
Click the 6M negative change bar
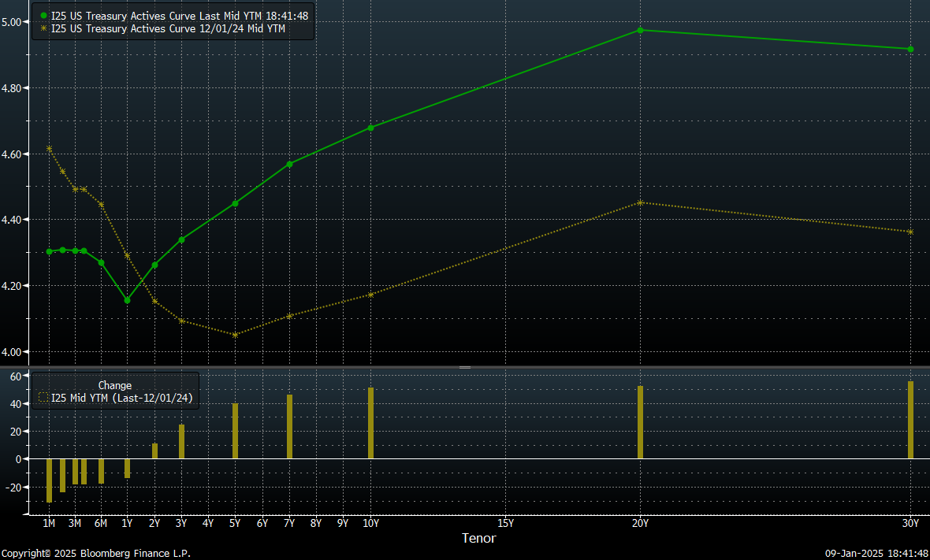[102, 471]
